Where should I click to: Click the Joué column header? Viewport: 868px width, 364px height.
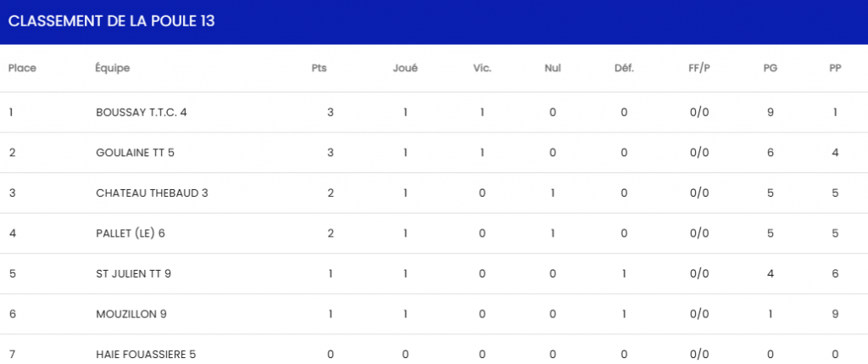(x=405, y=68)
